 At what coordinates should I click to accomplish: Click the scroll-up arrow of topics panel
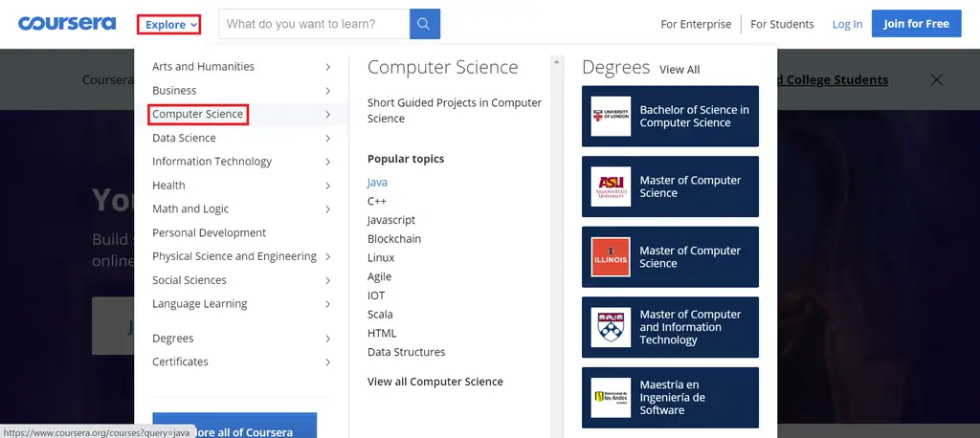556,62
